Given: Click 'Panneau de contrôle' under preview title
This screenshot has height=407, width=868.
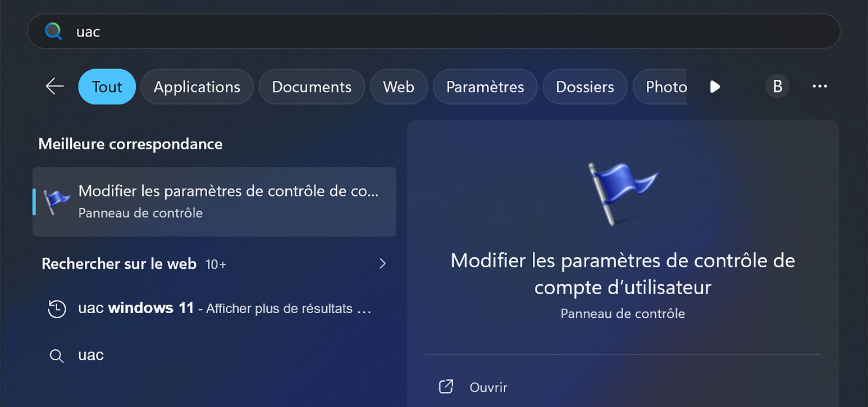Looking at the screenshot, I should pos(623,313).
